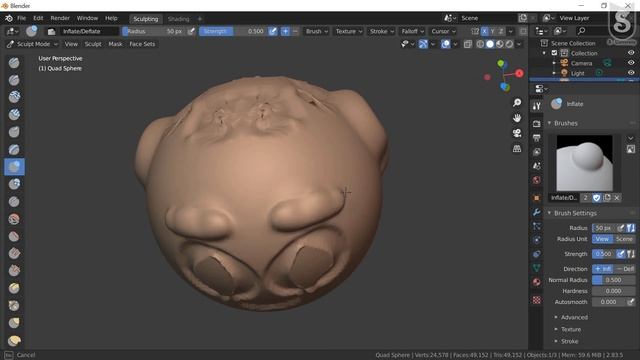Select the Fill brush tool
This screenshot has width=640, height=360.
click(x=14, y=253)
